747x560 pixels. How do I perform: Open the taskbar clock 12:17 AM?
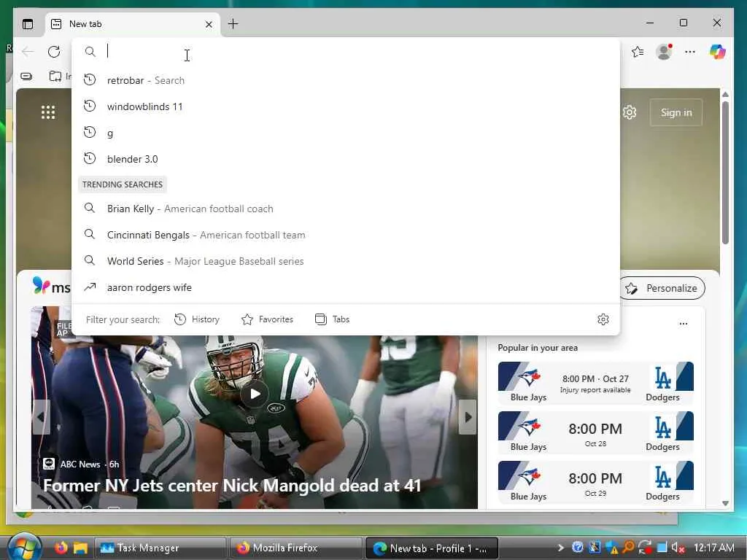pos(713,548)
